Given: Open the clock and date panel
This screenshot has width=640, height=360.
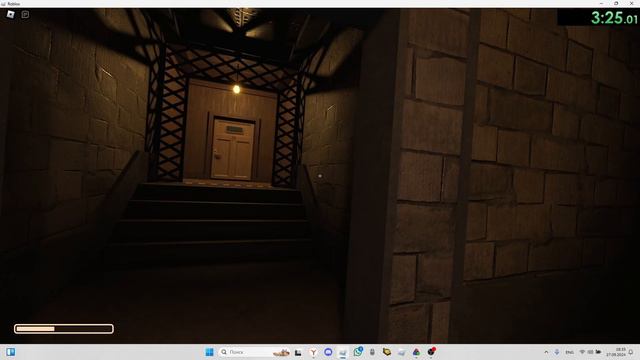Looking at the screenshot, I should click(x=616, y=352).
